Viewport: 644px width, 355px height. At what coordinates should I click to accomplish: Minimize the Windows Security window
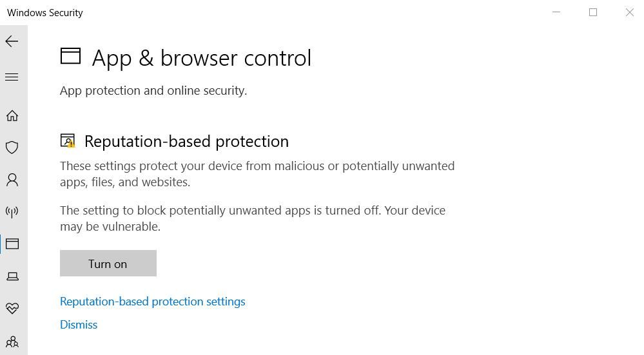click(556, 12)
